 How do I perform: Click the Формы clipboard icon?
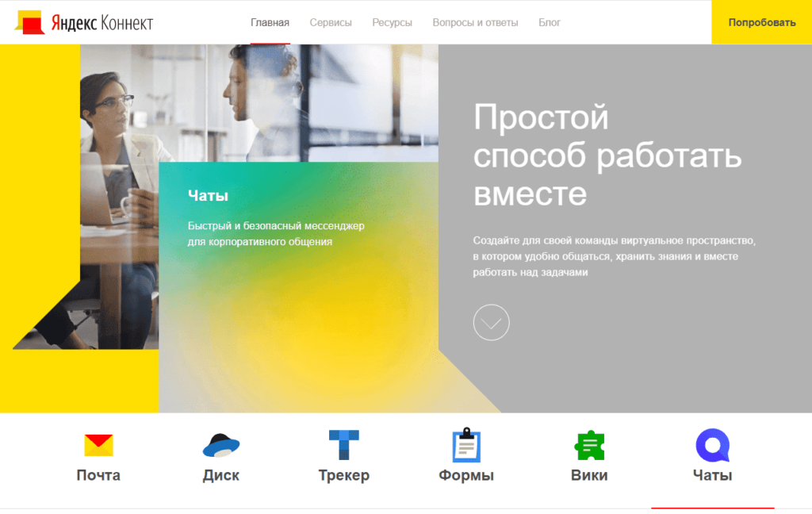tap(466, 445)
